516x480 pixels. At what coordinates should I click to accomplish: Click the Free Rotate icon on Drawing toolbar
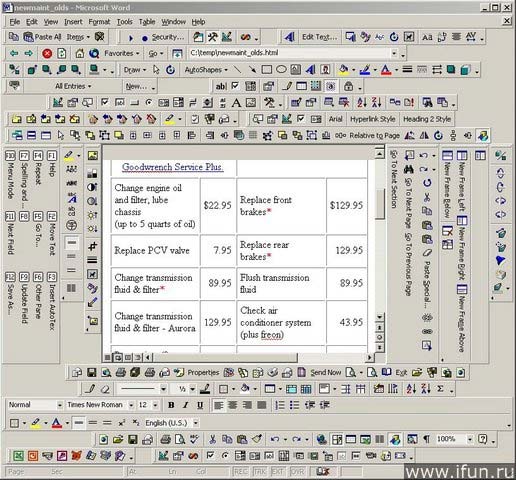(x=171, y=70)
